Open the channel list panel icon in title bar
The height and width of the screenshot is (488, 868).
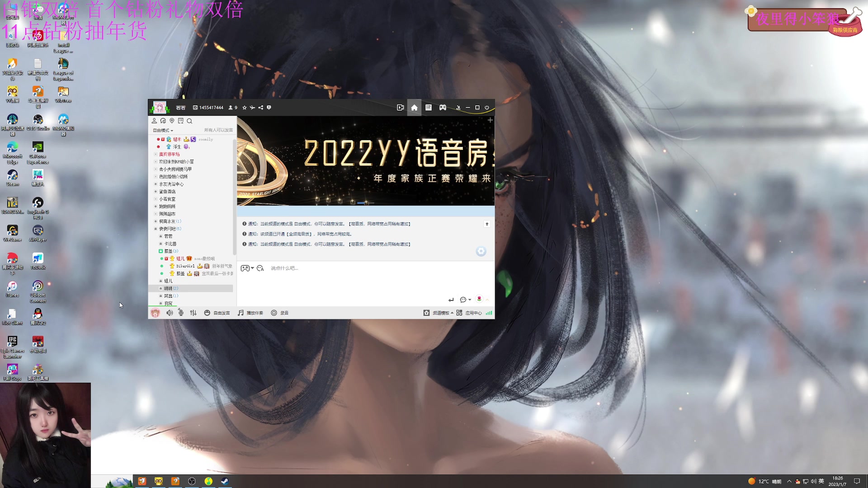429,108
